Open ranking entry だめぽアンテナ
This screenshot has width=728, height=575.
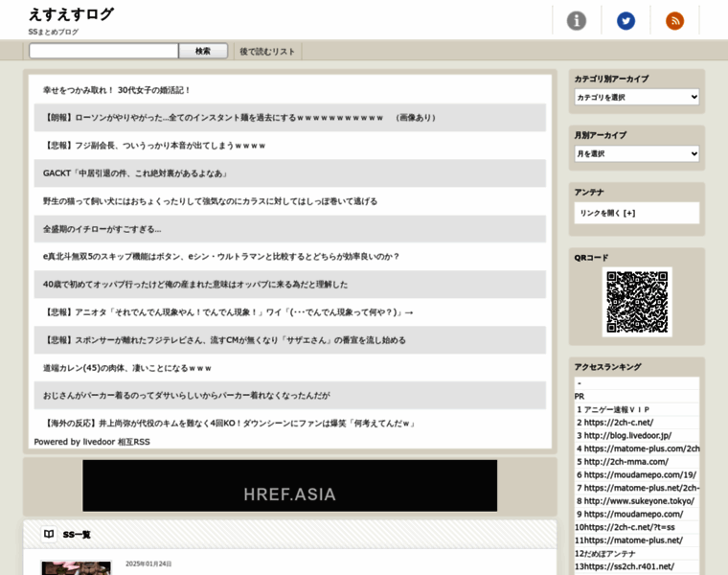[609, 554]
